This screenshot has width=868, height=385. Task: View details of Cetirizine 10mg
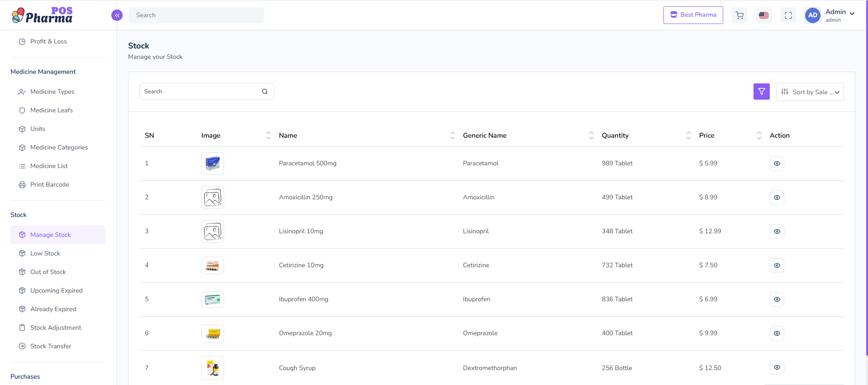[x=777, y=265]
